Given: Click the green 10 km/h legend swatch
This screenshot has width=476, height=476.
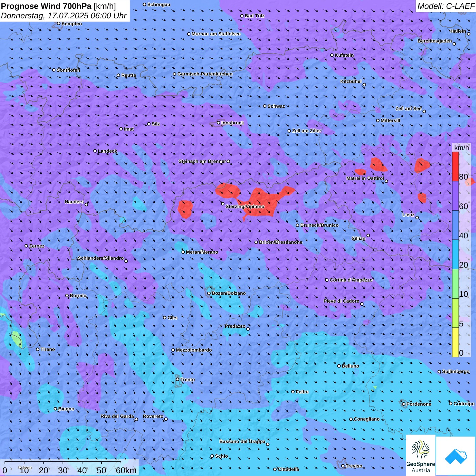Looking at the screenshot, I should 455,284.
